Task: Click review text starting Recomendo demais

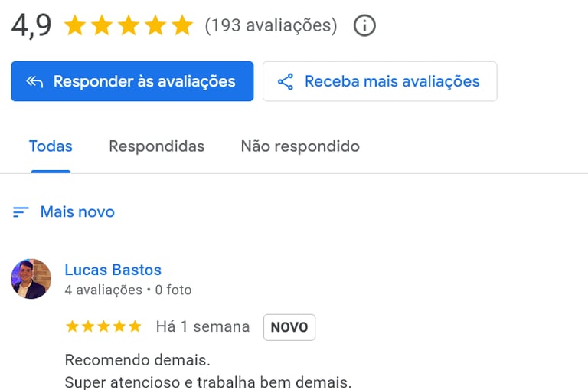Action: pyautogui.click(x=137, y=359)
